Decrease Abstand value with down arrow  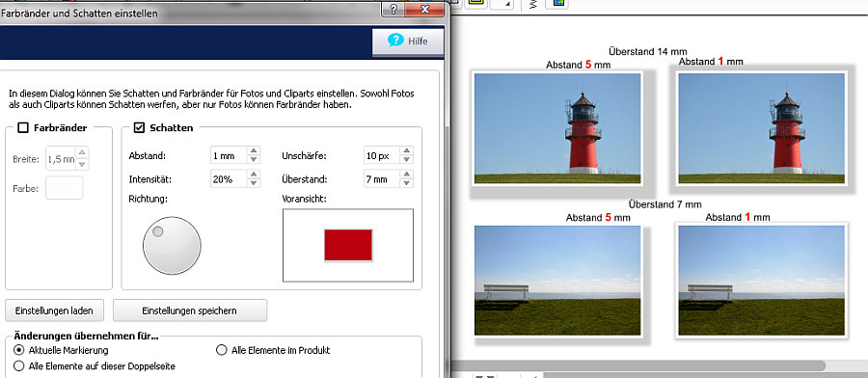(254, 160)
